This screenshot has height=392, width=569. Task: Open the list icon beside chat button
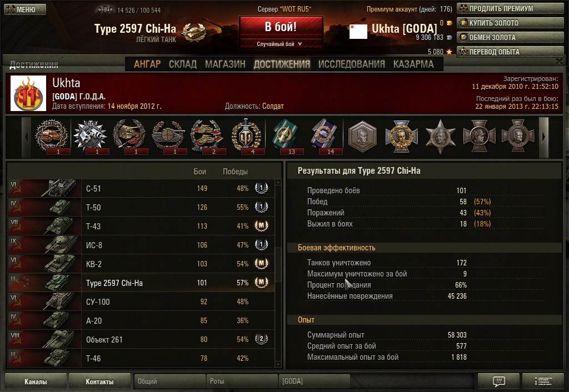coord(543,381)
